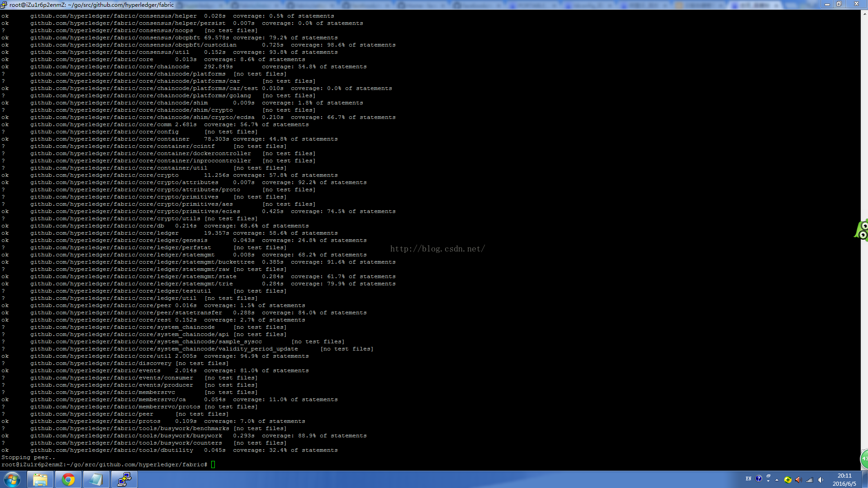
Task: Click the 'peer/statetransfer' coverage 84.0% line
Action: click(x=184, y=313)
